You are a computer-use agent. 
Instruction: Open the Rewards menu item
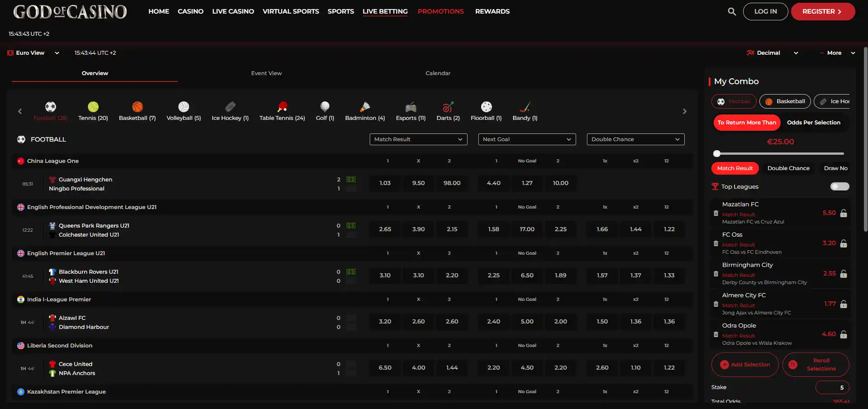point(492,11)
